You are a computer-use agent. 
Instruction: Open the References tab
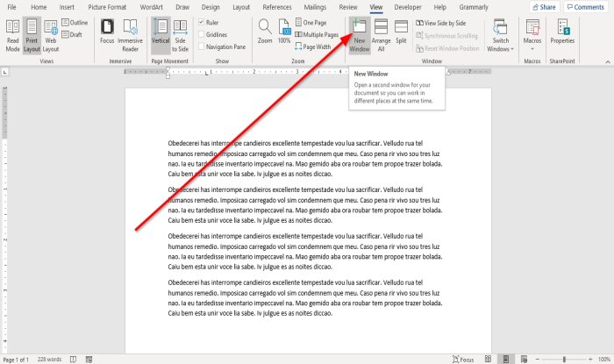[277, 7]
